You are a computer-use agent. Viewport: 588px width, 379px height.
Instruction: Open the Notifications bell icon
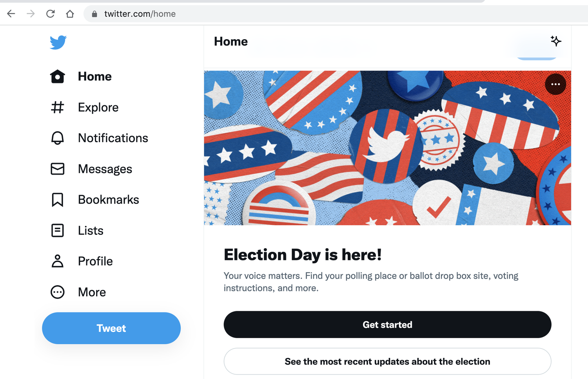coord(58,138)
